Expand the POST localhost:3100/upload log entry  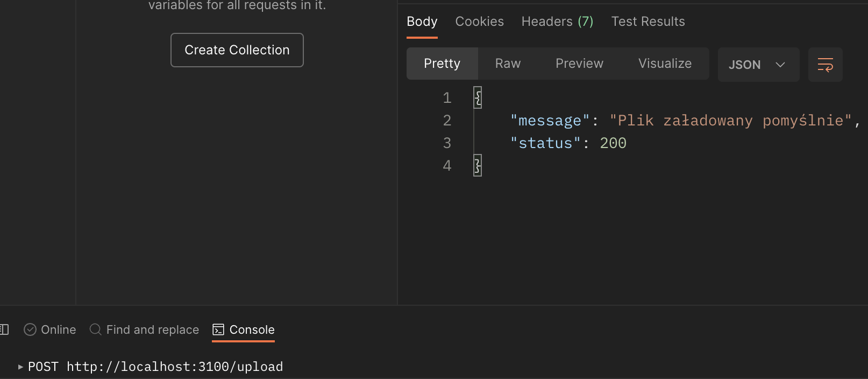pyautogui.click(x=20, y=367)
